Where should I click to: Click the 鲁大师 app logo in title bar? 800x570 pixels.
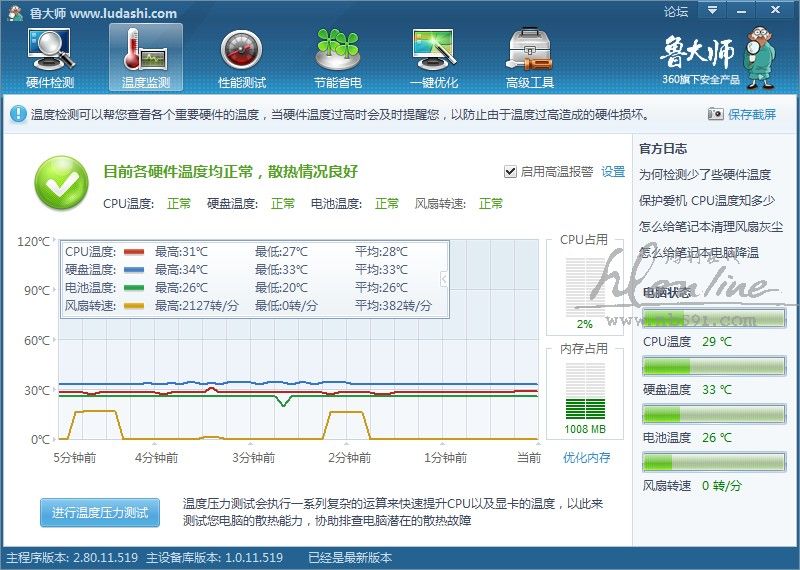[x=15, y=13]
